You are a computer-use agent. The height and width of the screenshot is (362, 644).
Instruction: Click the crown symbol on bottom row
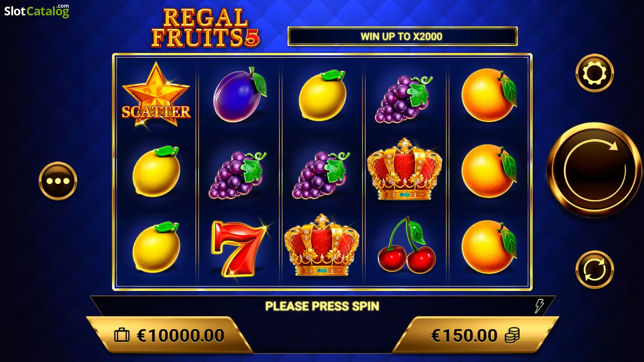point(322,245)
